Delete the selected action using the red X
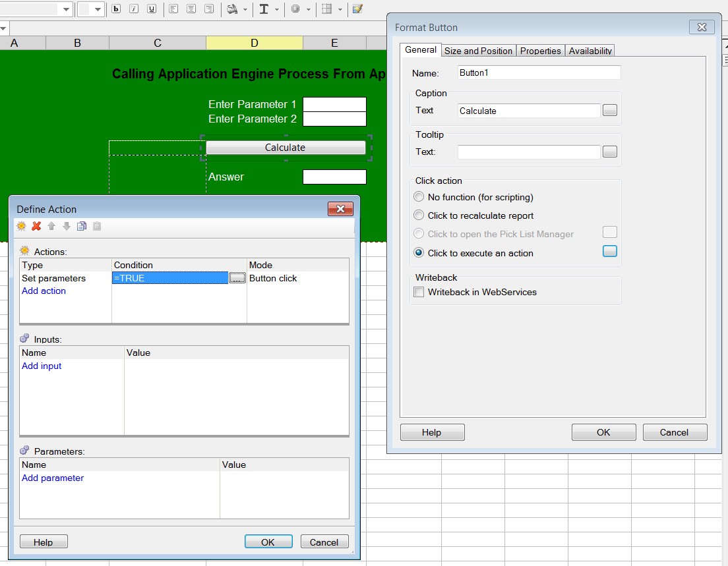The height and width of the screenshot is (566, 728). tap(36, 226)
